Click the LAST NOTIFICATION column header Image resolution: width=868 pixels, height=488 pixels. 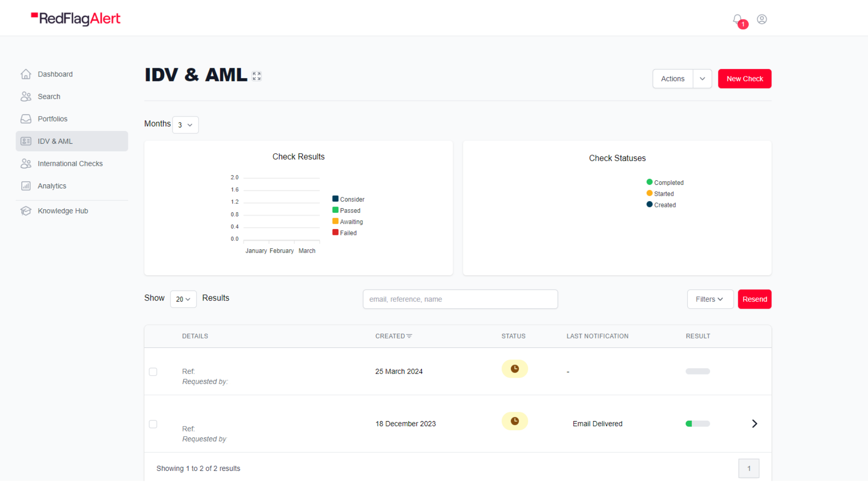pos(597,336)
